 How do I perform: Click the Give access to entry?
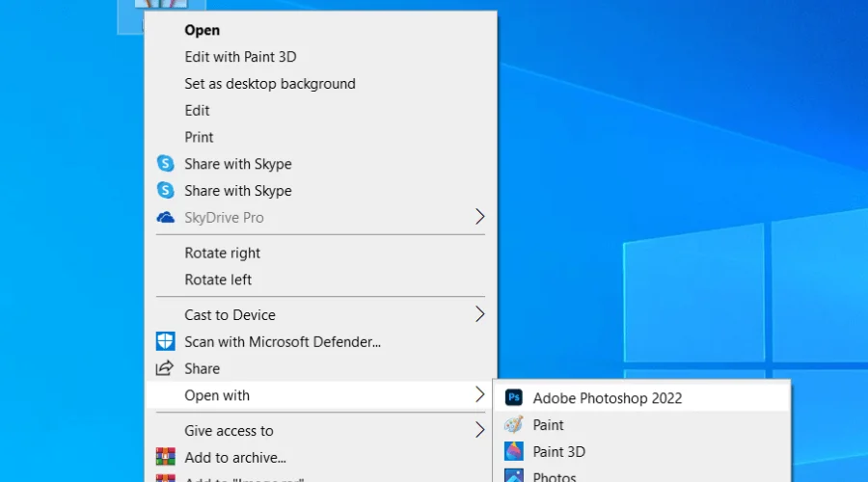pos(321,431)
